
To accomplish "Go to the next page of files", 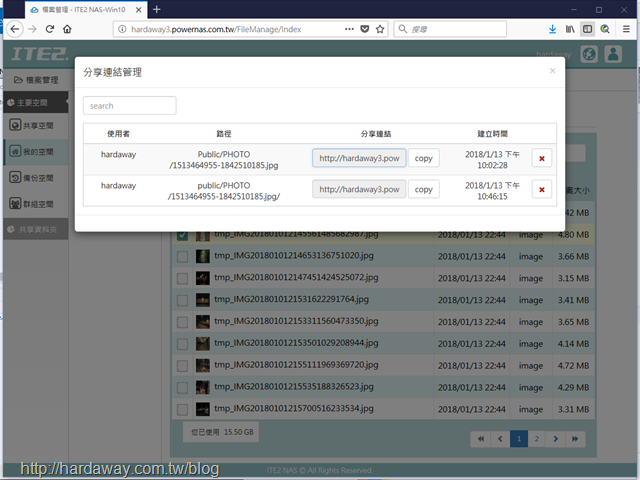I will (556, 439).
